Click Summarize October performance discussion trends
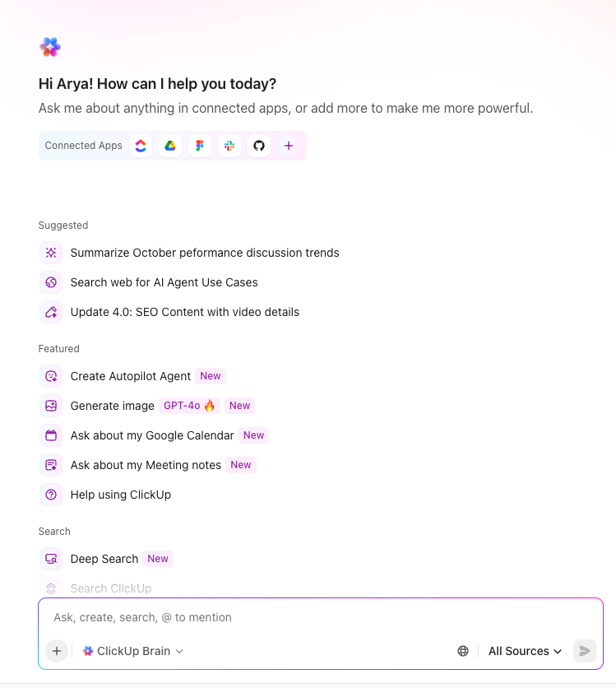The height and width of the screenshot is (688, 616). click(205, 253)
